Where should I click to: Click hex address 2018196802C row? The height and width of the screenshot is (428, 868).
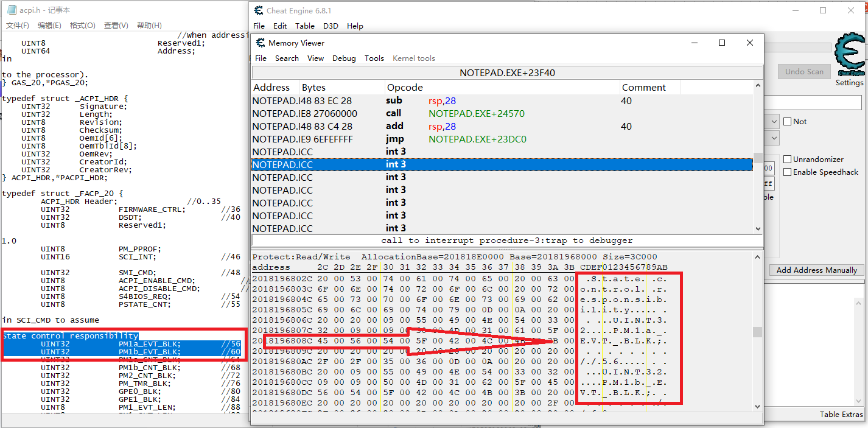click(460, 278)
